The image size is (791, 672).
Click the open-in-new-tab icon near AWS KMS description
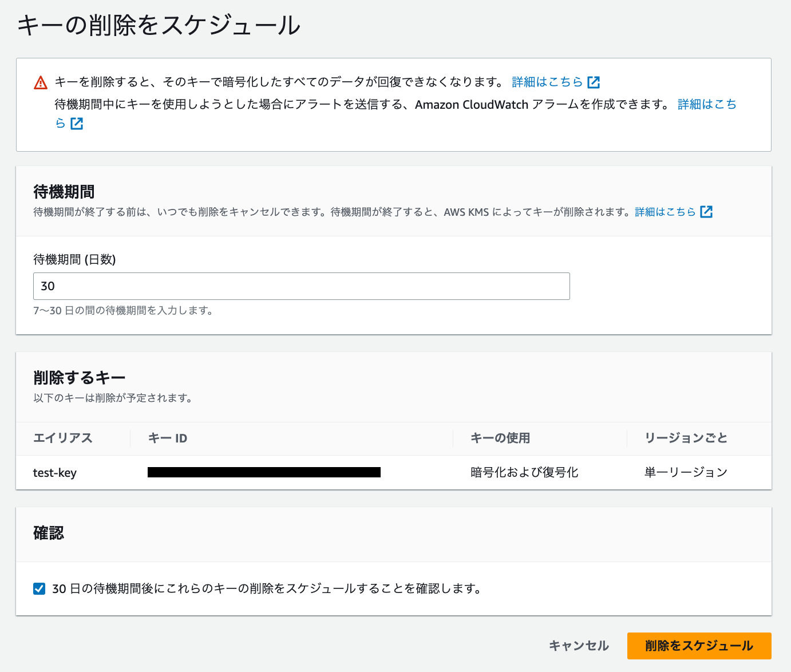[x=707, y=211]
